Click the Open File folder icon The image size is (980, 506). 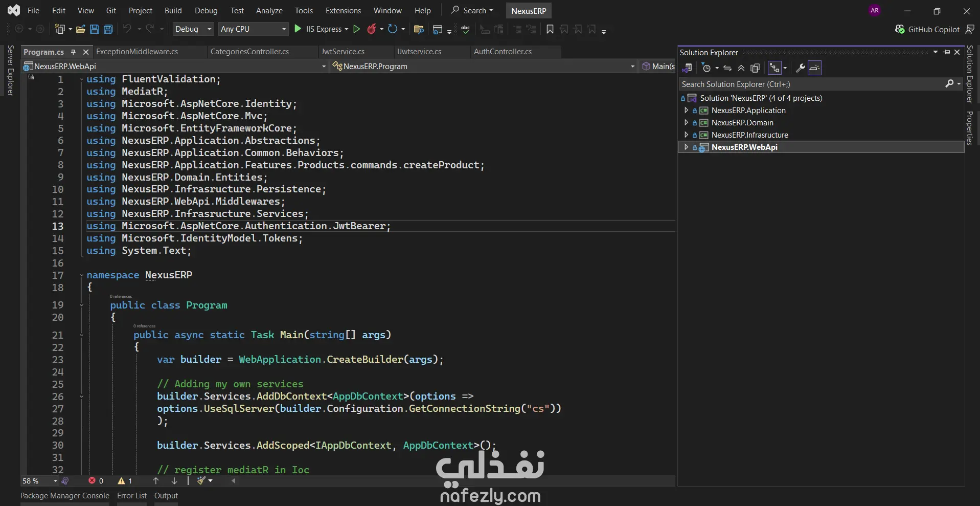coord(80,29)
